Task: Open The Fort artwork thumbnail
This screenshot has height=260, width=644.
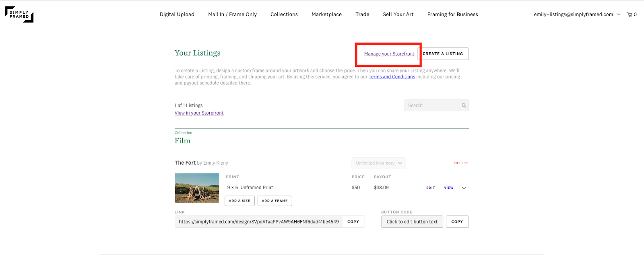Action: (197, 188)
